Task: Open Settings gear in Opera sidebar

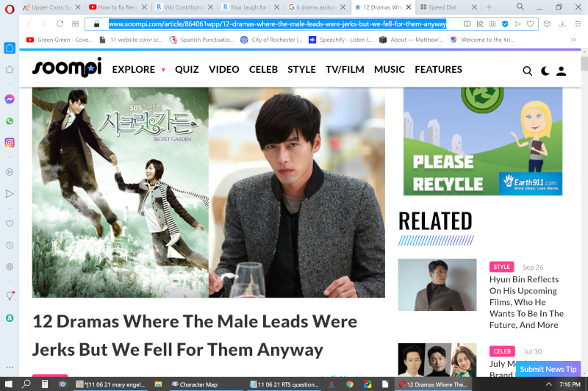Action: click(x=10, y=267)
